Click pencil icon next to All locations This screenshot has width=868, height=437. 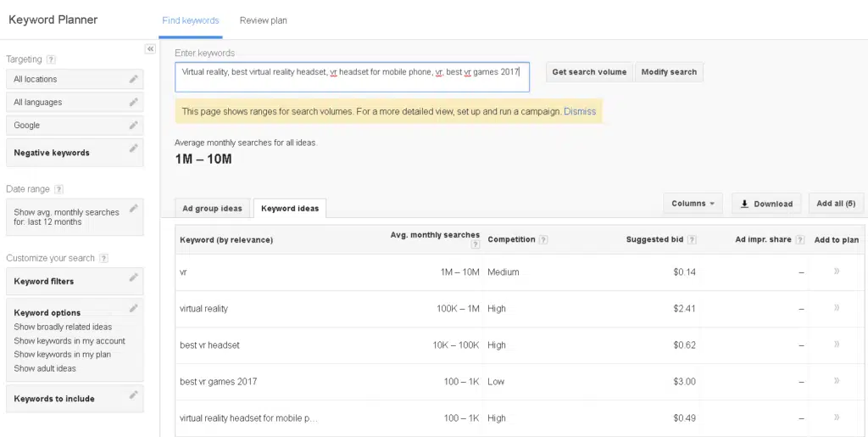click(x=133, y=79)
